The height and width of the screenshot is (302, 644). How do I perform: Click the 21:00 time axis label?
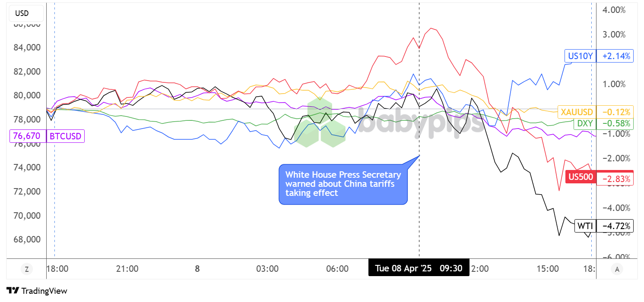click(127, 269)
